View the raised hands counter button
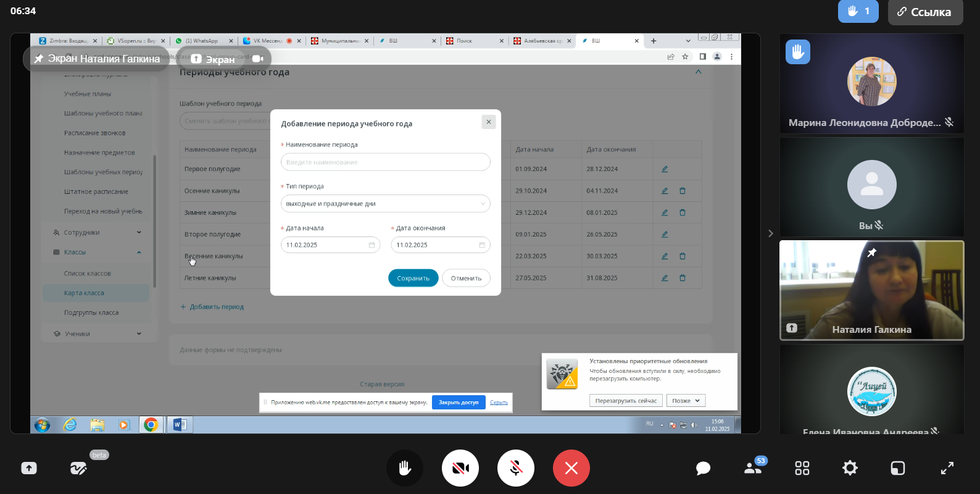Image resolution: width=980 pixels, height=494 pixels. (858, 11)
